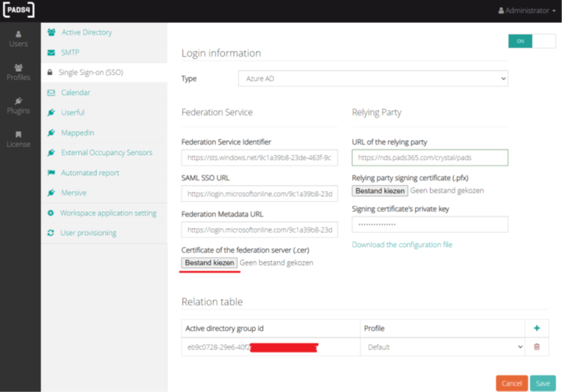Open the Users section icon
Screen dimensions: 562x392
[18, 34]
